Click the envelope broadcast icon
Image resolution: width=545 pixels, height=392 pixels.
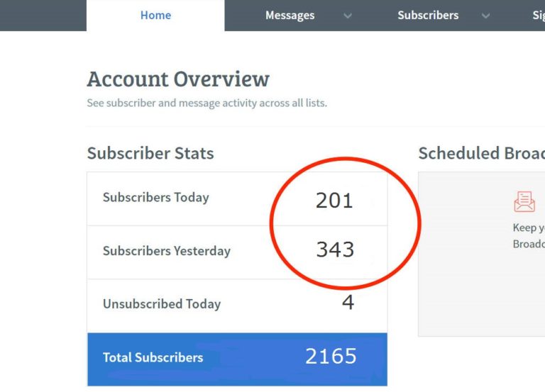(524, 201)
